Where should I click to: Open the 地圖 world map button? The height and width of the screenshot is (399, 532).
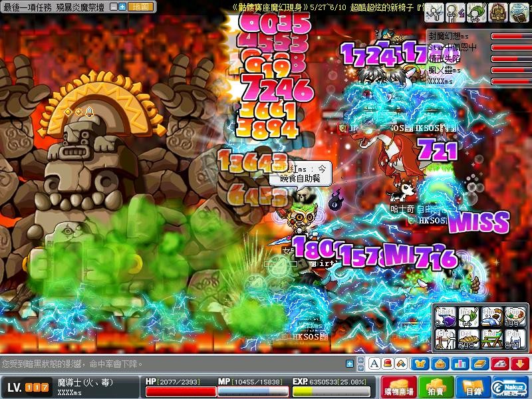pyautogui.click(x=140, y=7)
